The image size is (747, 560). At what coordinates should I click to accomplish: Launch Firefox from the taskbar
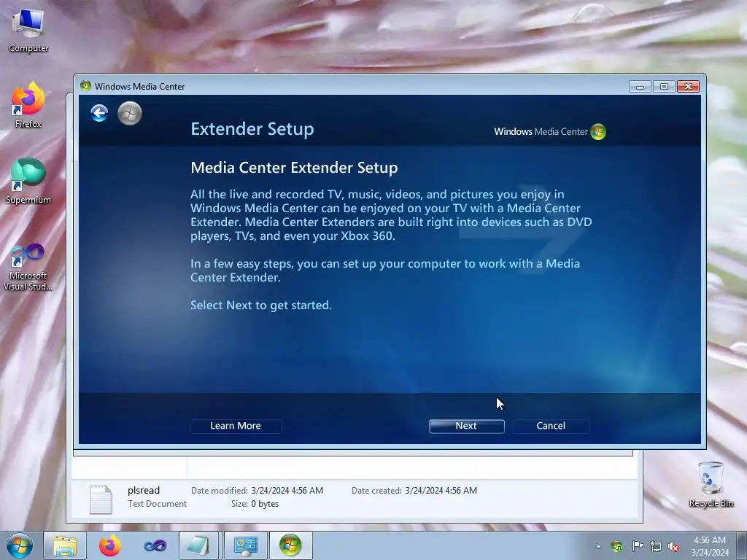(110, 545)
